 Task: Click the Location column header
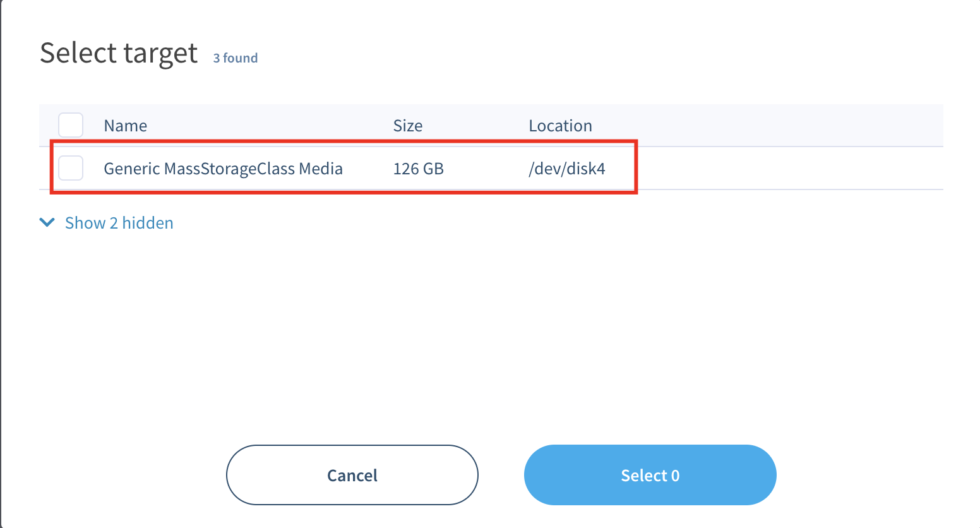tap(560, 126)
